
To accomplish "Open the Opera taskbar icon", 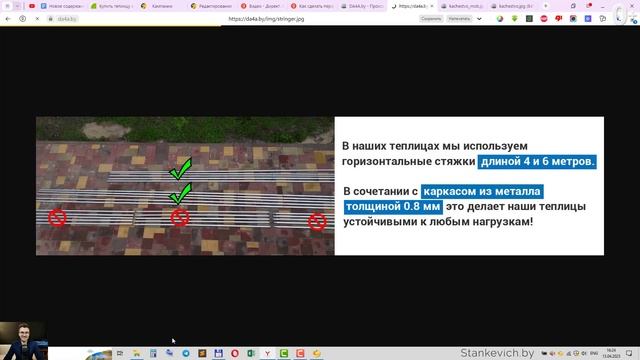I will pyautogui.click(x=235, y=353).
